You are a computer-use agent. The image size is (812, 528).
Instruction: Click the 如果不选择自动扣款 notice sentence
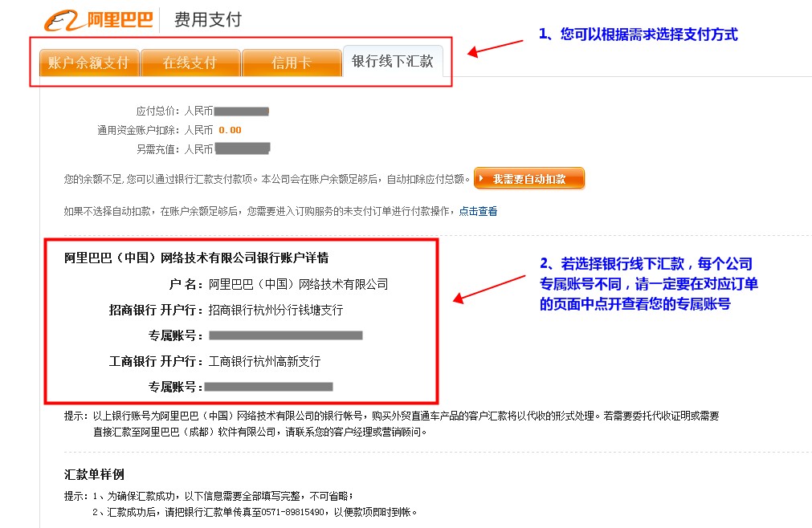[x=261, y=211]
